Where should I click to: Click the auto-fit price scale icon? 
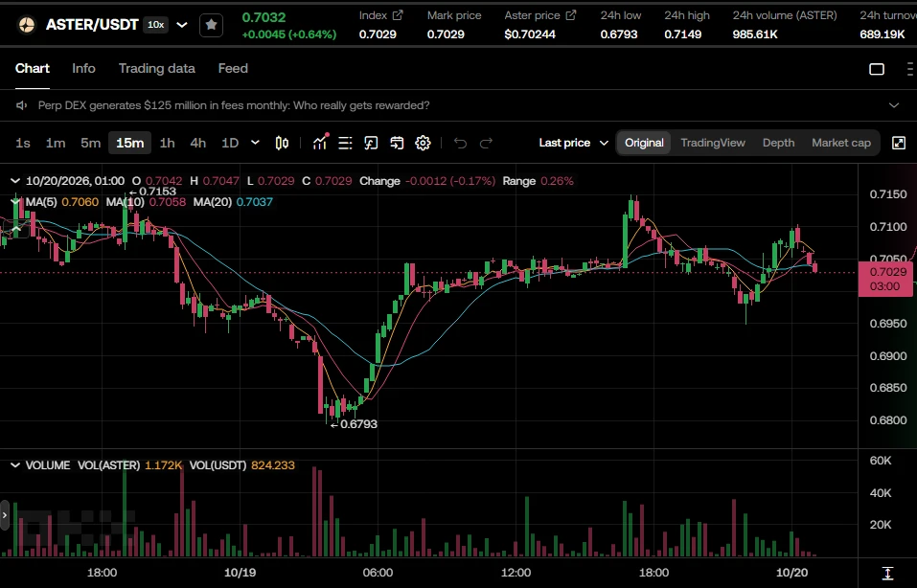pyautogui.click(x=887, y=573)
